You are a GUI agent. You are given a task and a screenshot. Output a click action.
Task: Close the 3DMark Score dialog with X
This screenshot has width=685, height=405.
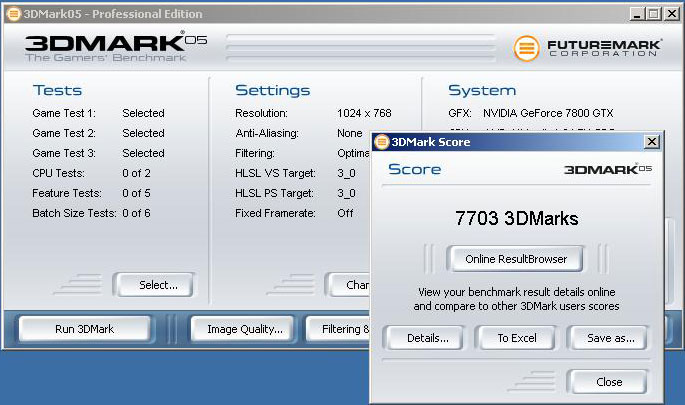click(x=652, y=142)
